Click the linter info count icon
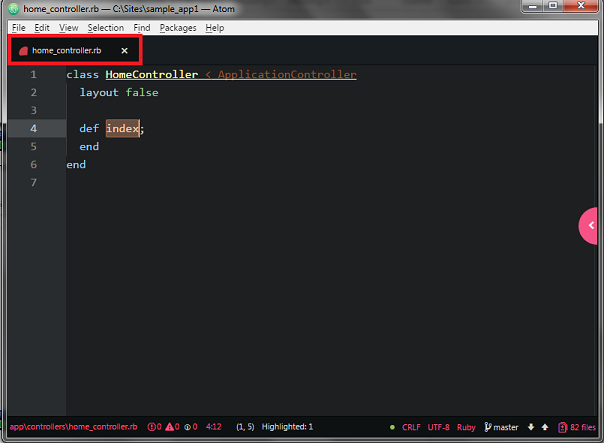The height and width of the screenshot is (443, 604). 187,427
